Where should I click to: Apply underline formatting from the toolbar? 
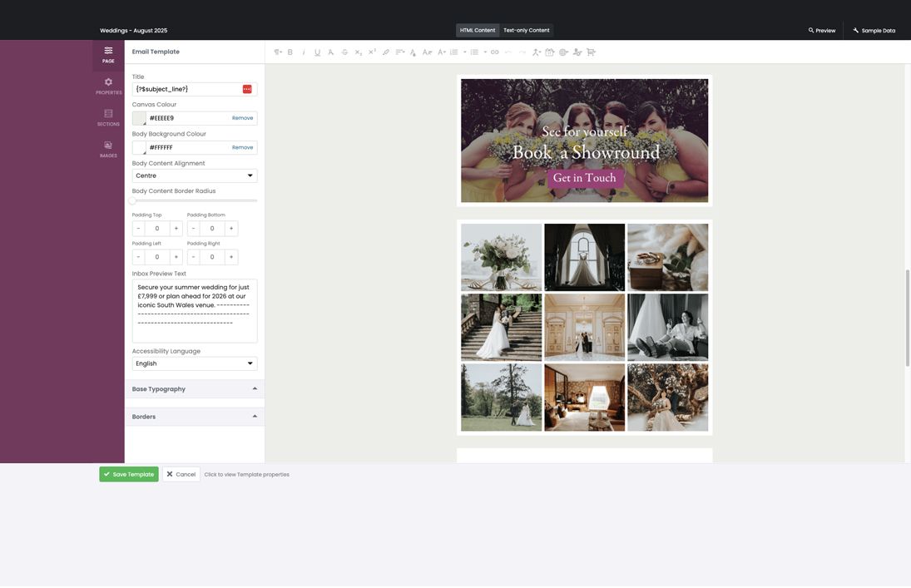point(317,52)
